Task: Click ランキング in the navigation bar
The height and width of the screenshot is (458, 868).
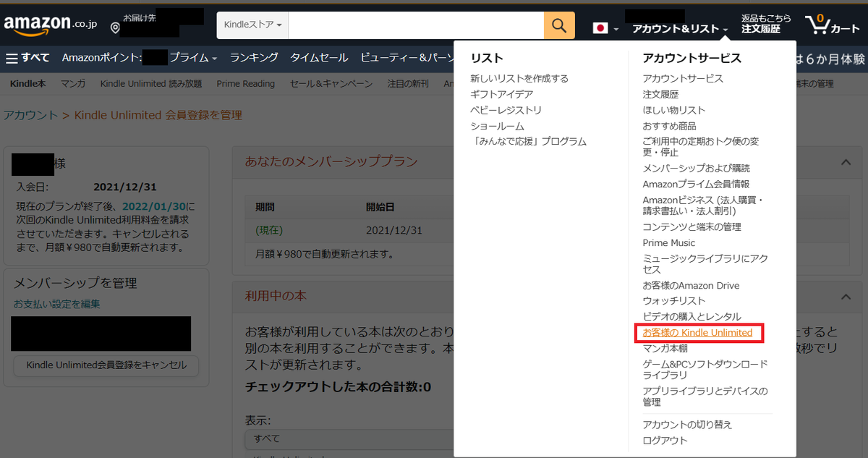Action: click(x=254, y=58)
